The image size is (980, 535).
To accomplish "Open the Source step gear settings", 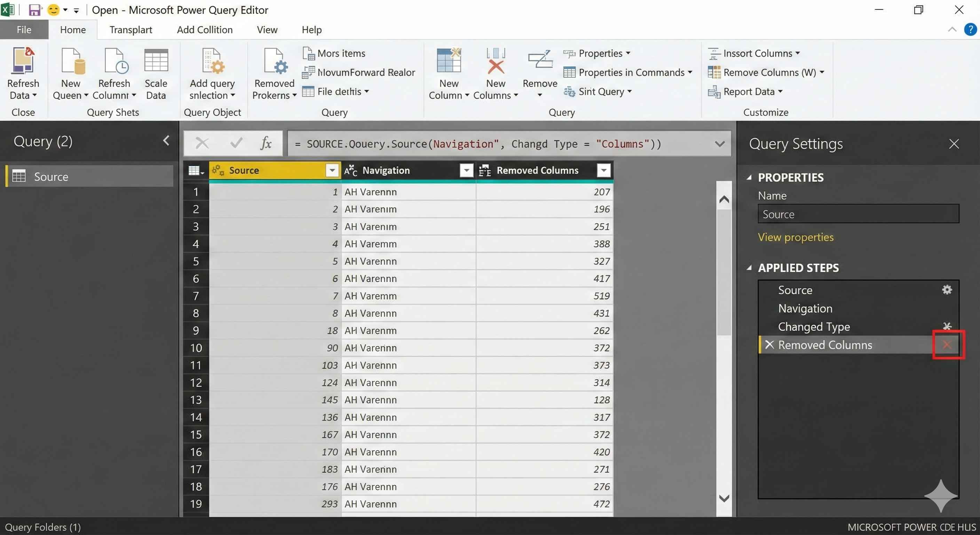I will coord(947,290).
